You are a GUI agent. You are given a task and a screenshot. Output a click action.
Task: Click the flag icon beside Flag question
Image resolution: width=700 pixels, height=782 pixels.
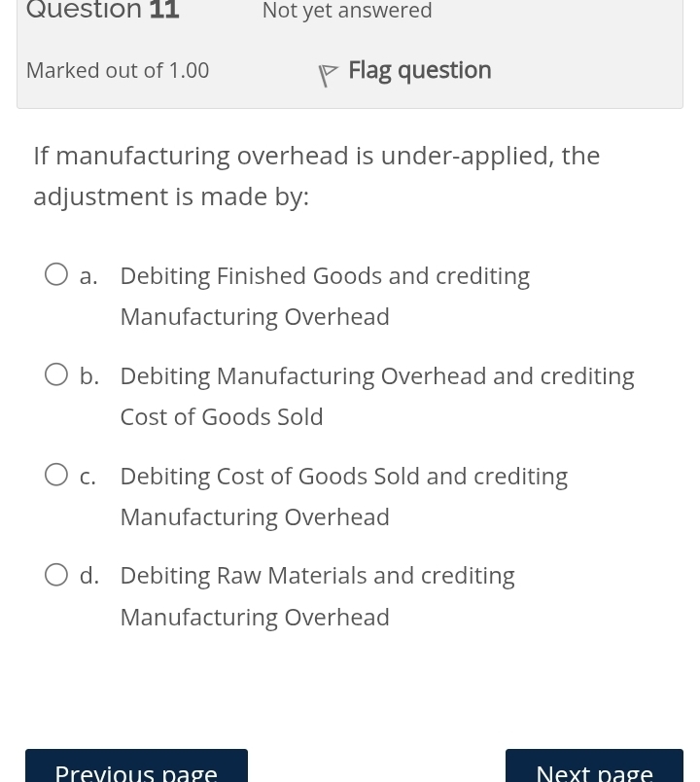(x=328, y=74)
